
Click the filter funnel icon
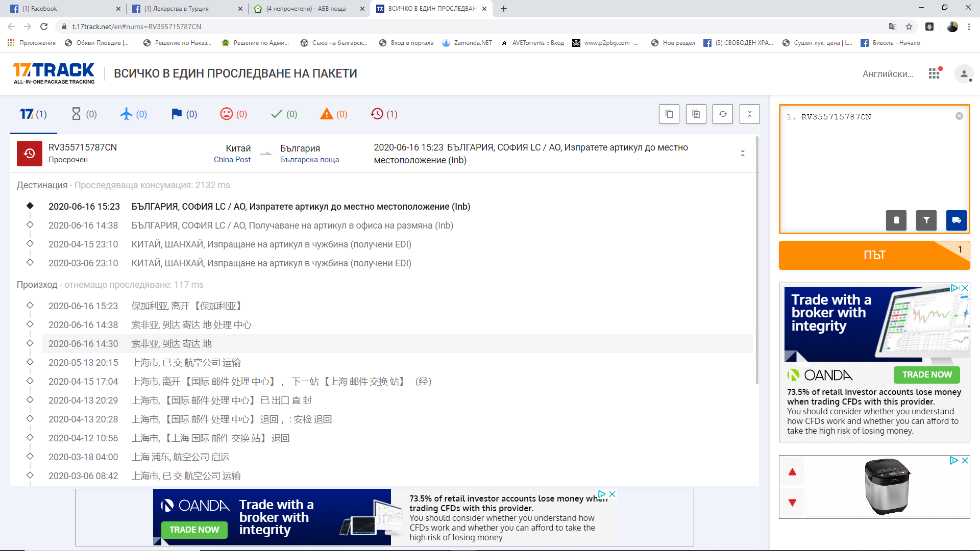[926, 220]
